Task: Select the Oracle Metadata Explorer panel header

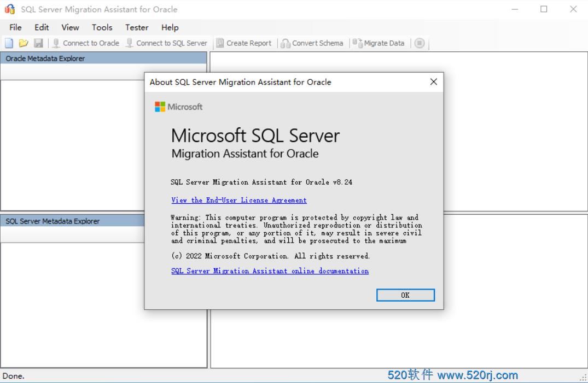Action: 103,58
